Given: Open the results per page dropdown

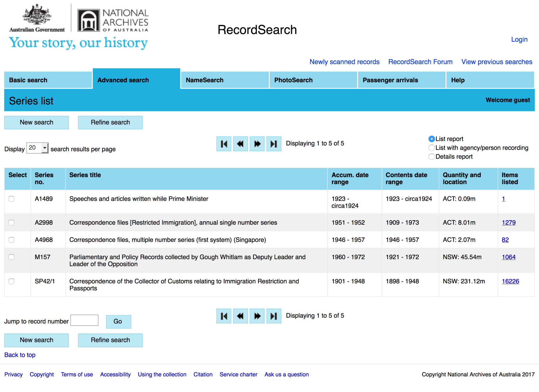Looking at the screenshot, I should click(x=37, y=148).
